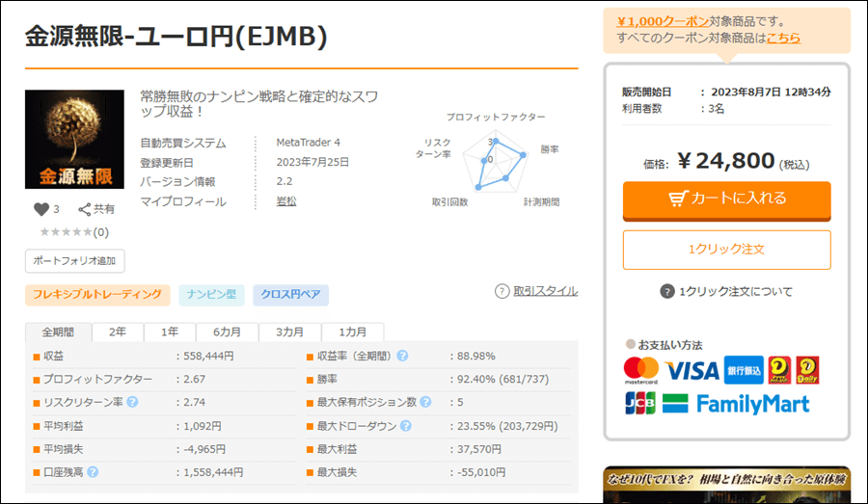Screen dimensions: 868x504
Task: Open author profile link 岩松
Action: pyautogui.click(x=286, y=201)
